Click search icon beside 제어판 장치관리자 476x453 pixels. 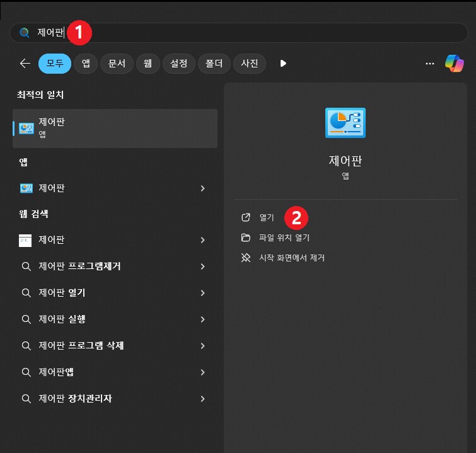[26, 399]
